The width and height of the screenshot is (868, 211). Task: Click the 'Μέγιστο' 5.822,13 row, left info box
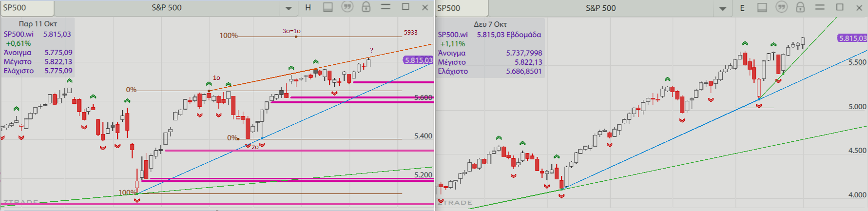[38, 62]
